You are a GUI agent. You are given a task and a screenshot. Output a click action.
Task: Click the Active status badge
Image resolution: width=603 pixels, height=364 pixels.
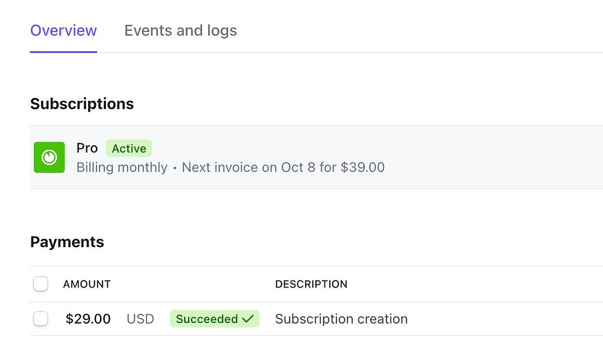pyautogui.click(x=129, y=148)
